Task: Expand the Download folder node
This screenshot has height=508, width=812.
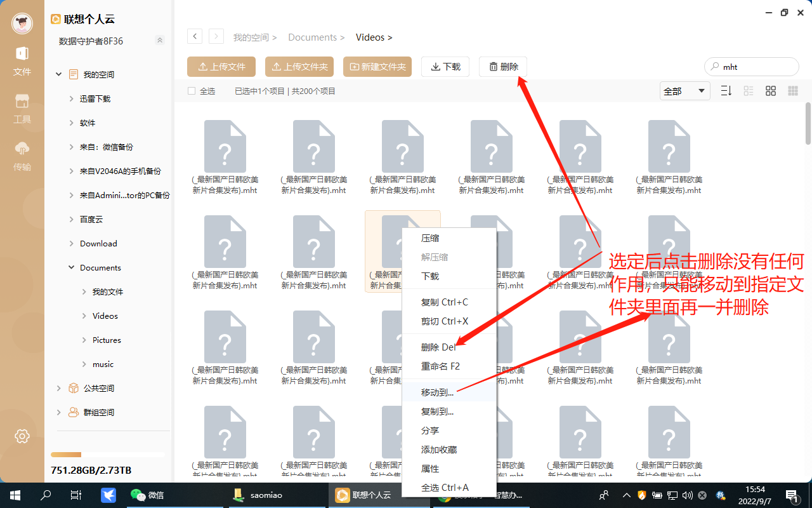Action: coord(72,243)
